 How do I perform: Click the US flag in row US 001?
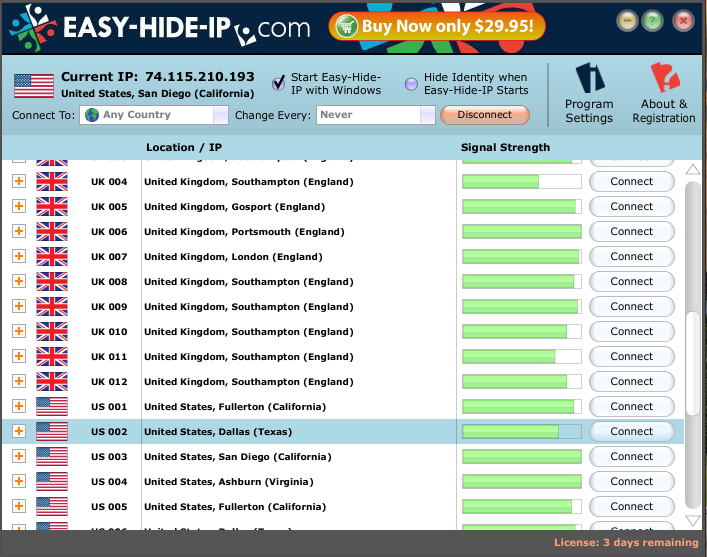pos(52,406)
